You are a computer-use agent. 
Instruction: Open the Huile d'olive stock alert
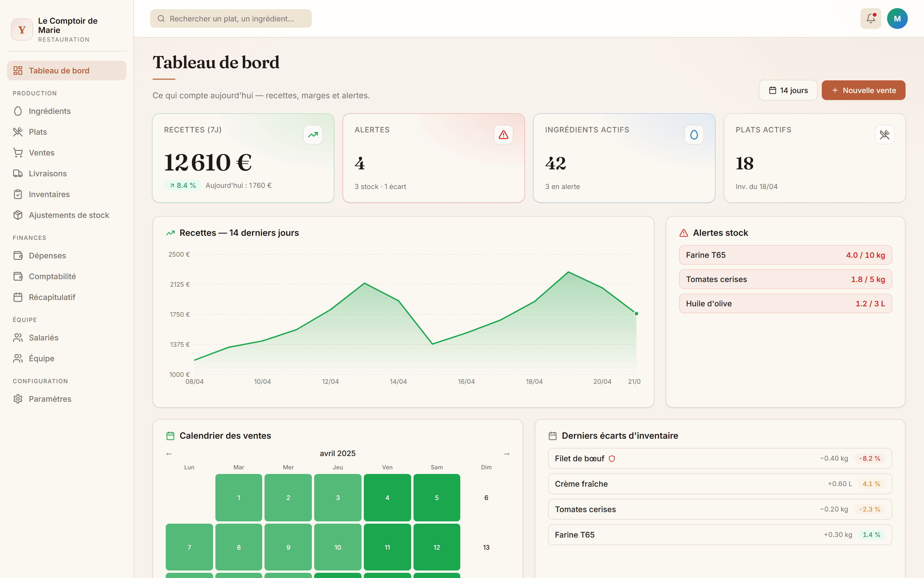click(x=785, y=303)
